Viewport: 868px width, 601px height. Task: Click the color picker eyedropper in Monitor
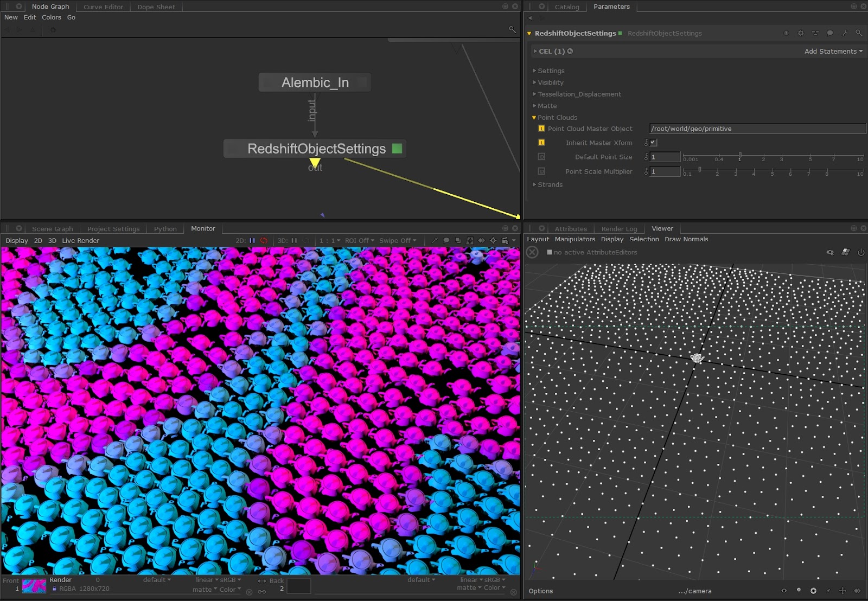click(435, 240)
